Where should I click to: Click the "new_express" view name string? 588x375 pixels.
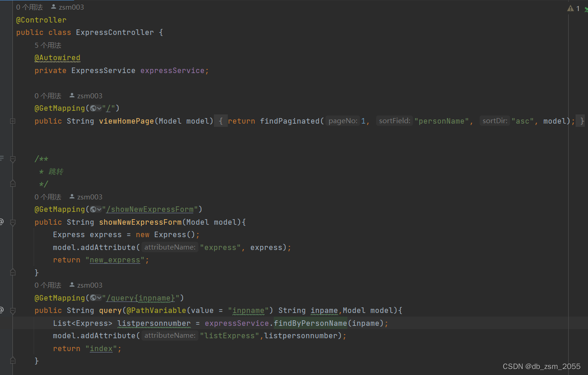point(115,260)
